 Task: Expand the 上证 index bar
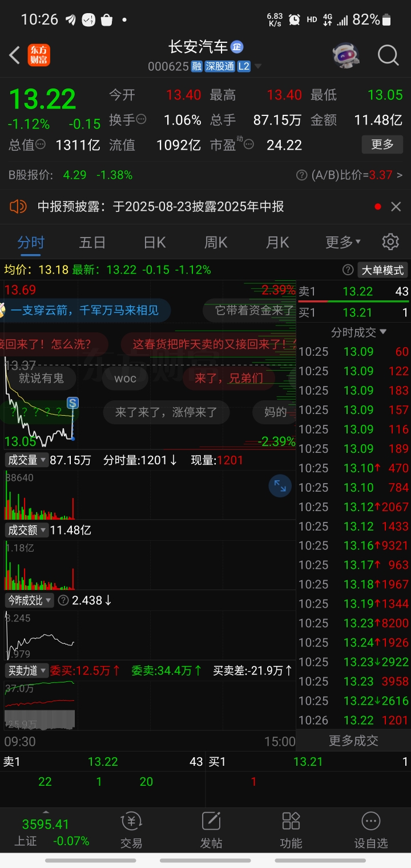coord(46,811)
